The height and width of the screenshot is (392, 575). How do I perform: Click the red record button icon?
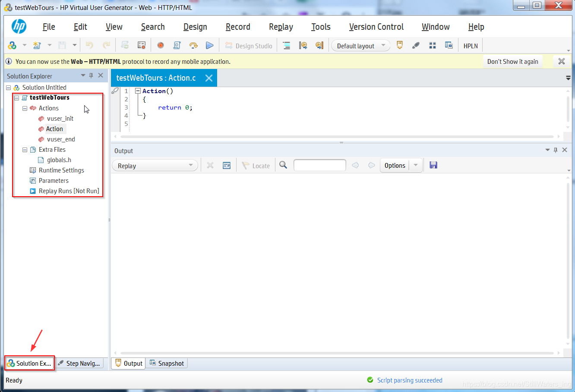(x=161, y=45)
